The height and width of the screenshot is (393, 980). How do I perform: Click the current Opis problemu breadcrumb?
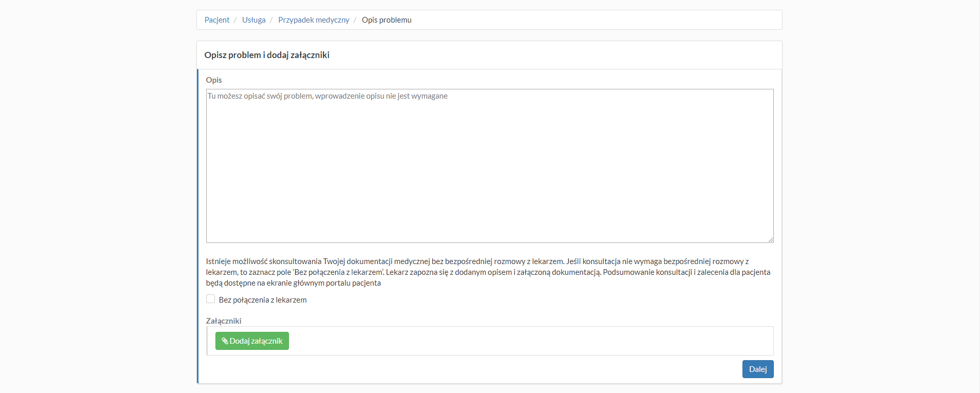pos(386,20)
